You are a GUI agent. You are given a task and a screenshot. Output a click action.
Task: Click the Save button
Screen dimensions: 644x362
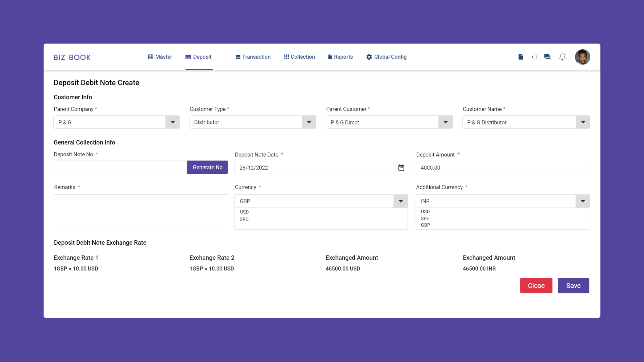point(574,286)
